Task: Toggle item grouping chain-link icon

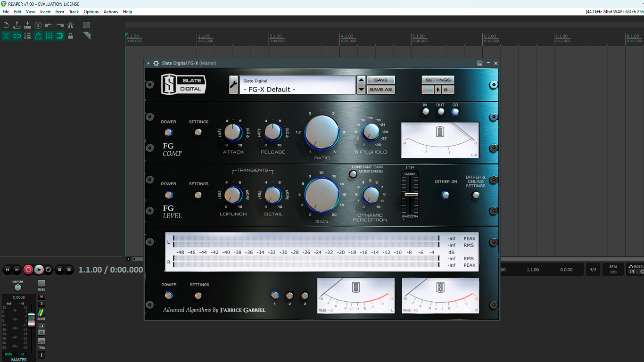Action: pos(17,36)
